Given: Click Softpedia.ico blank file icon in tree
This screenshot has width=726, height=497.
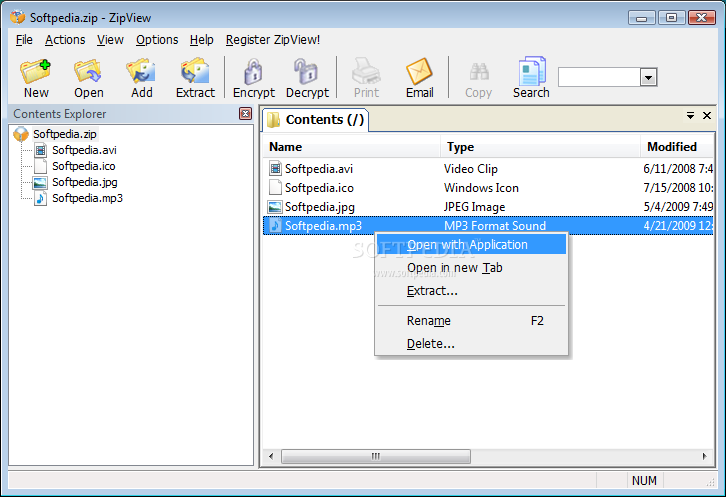Looking at the screenshot, I should point(40,166).
